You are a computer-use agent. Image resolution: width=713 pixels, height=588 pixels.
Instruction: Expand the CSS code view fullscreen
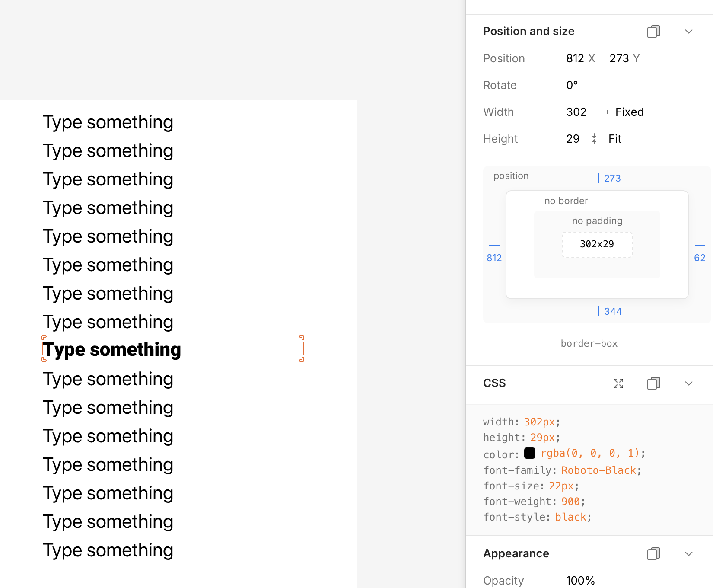tap(618, 383)
